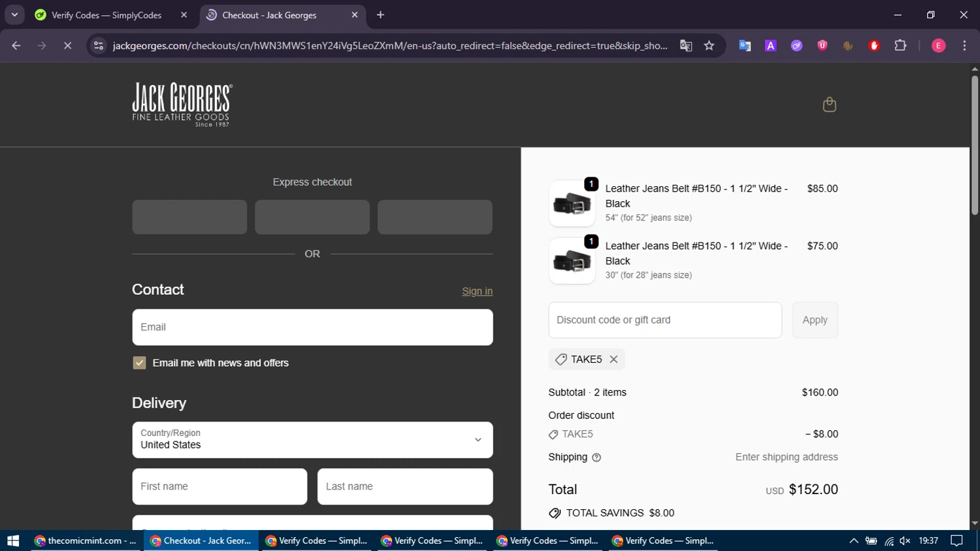Click the Email input field
The width and height of the screenshot is (980, 551).
point(312,327)
